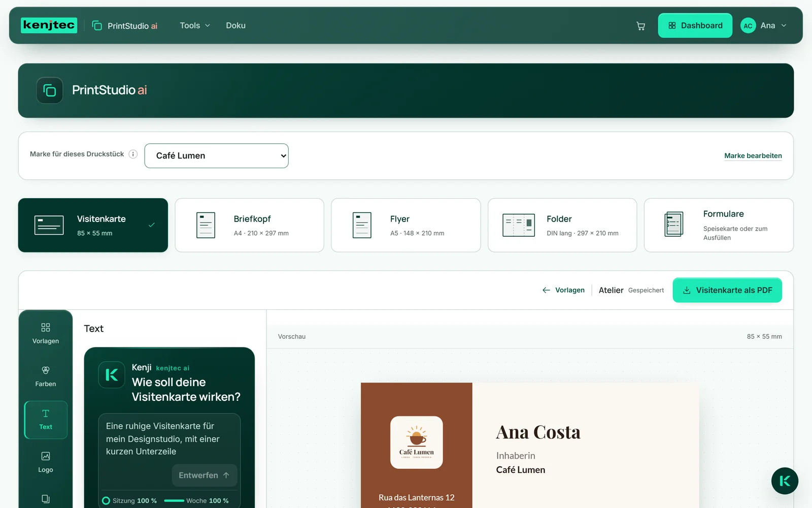Click the Formulare sheets icon
The height and width of the screenshot is (508, 812).
[x=674, y=224]
